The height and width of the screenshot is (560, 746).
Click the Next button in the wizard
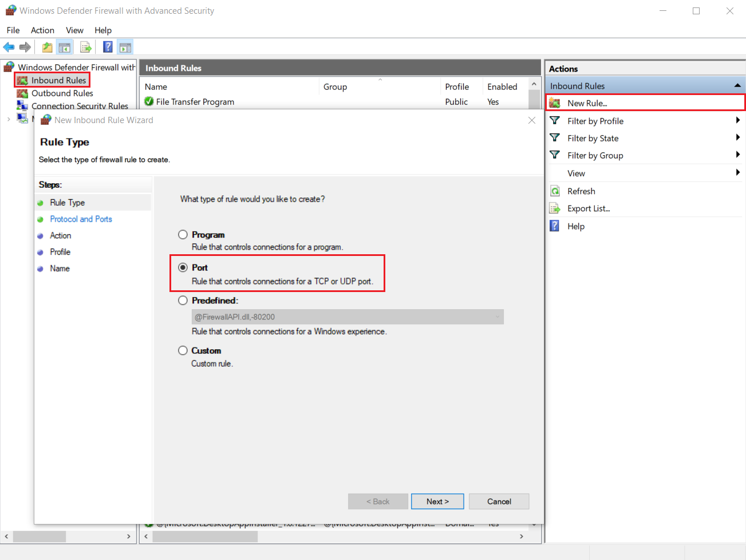point(437,502)
